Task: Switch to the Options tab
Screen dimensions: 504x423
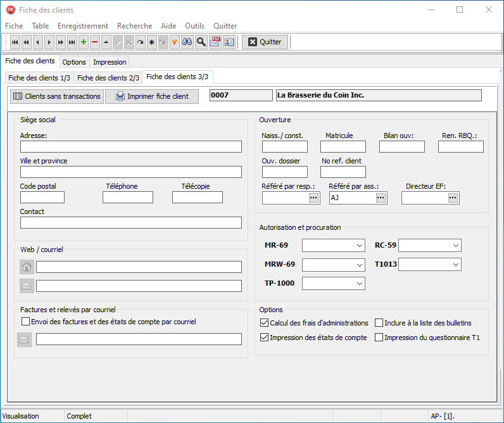Action: point(74,62)
